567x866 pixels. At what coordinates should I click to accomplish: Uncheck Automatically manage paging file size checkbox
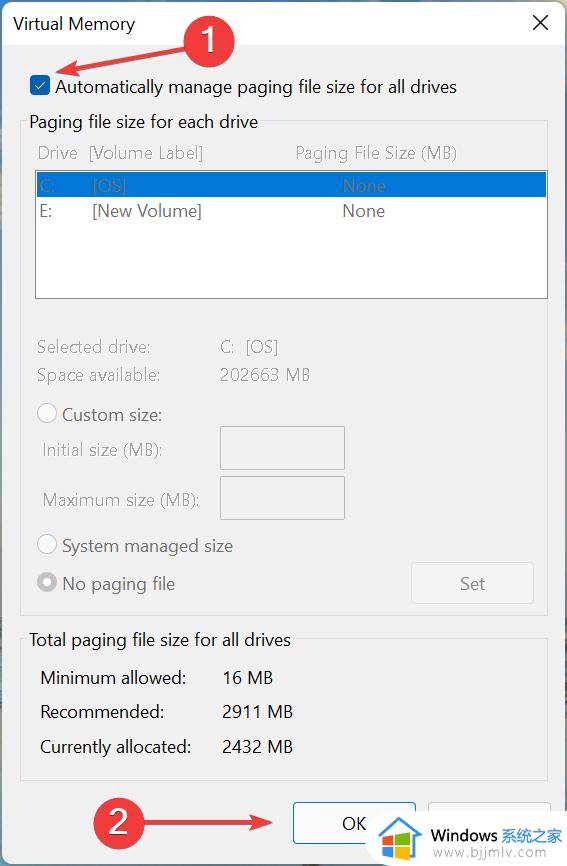[40, 86]
